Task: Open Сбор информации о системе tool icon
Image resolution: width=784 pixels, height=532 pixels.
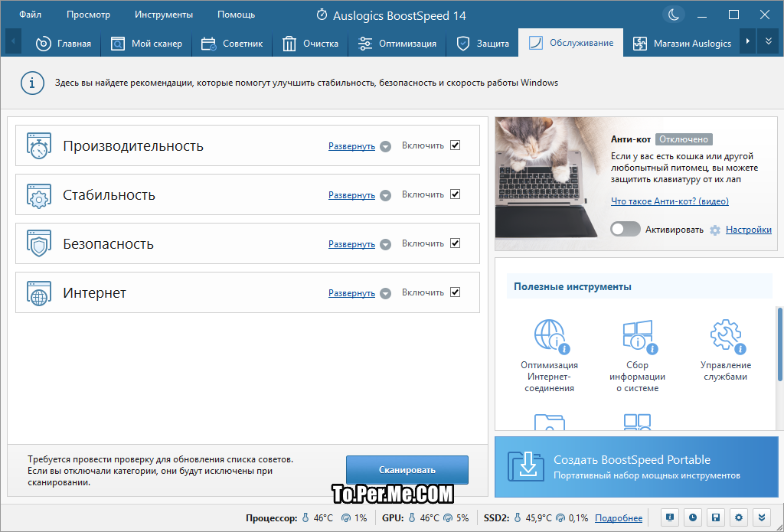Action: (639, 336)
